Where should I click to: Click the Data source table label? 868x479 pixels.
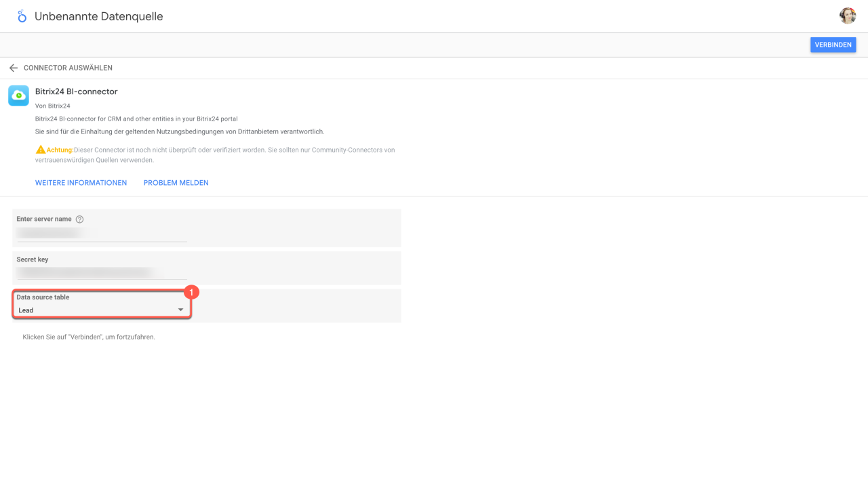tap(43, 297)
